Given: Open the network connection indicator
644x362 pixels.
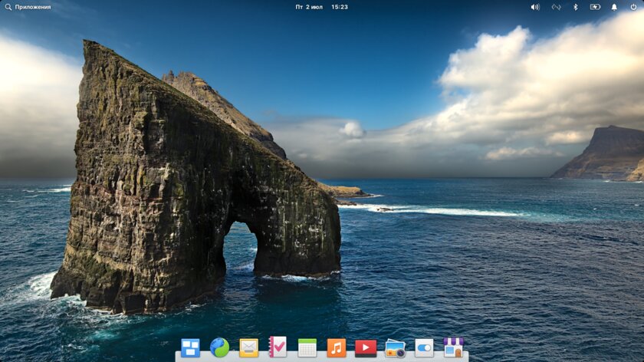Looking at the screenshot, I should (556, 7).
